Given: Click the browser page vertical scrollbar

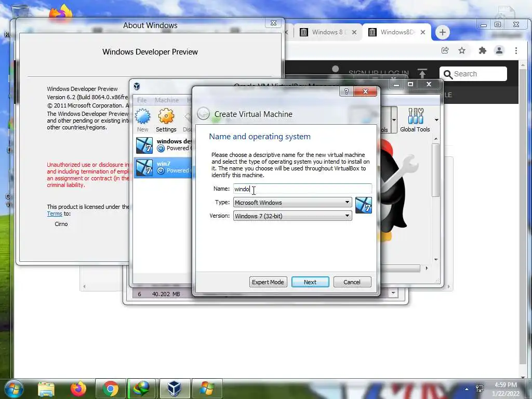Looking at the screenshot, I should (523, 217).
